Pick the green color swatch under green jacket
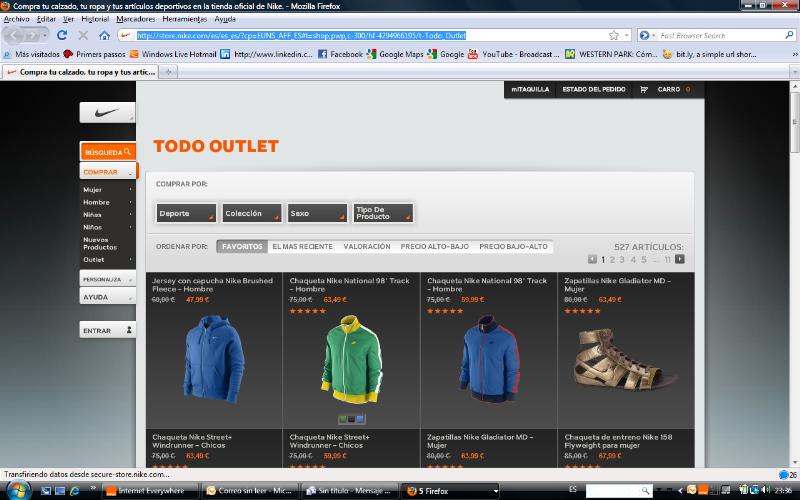This screenshot has width=800, height=500. (343, 419)
